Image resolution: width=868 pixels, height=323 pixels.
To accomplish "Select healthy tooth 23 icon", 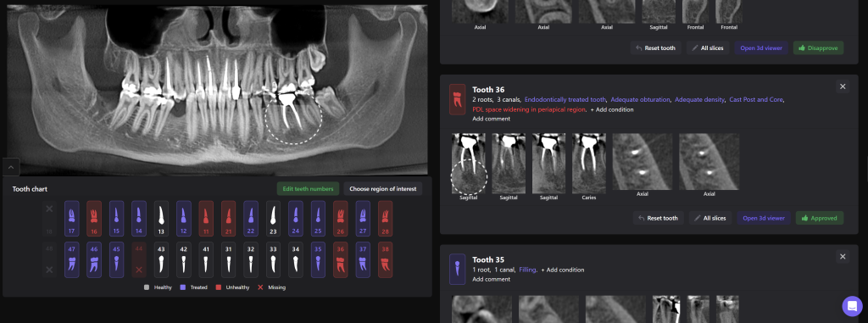I will (274, 219).
